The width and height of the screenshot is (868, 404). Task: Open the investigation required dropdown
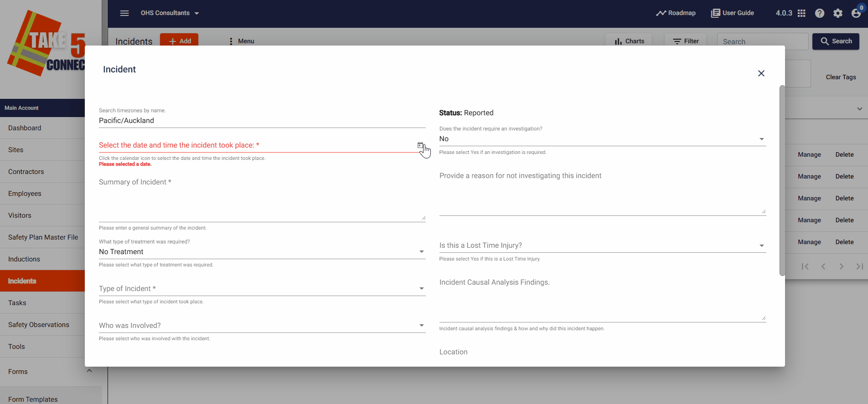(x=603, y=139)
